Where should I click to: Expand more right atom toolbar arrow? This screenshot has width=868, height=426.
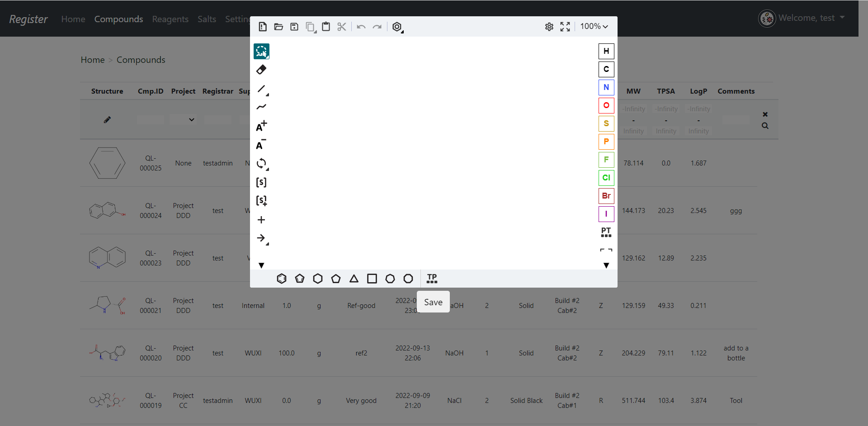[x=606, y=265]
